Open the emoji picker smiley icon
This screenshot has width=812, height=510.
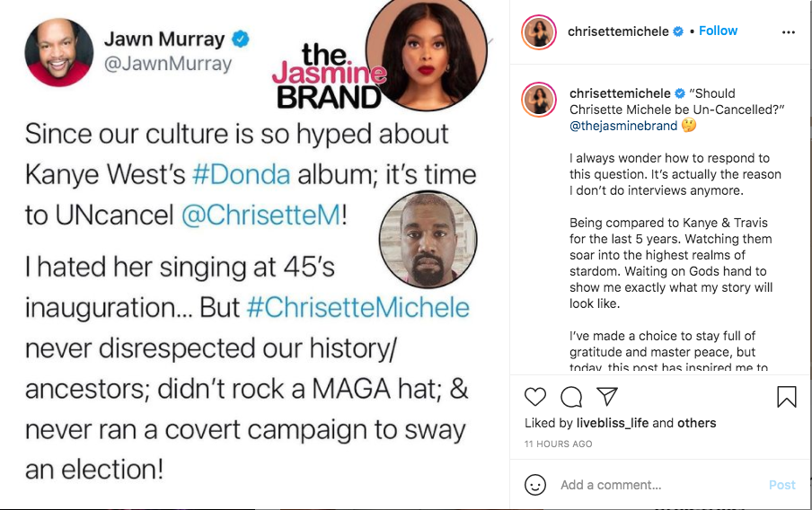(x=535, y=485)
